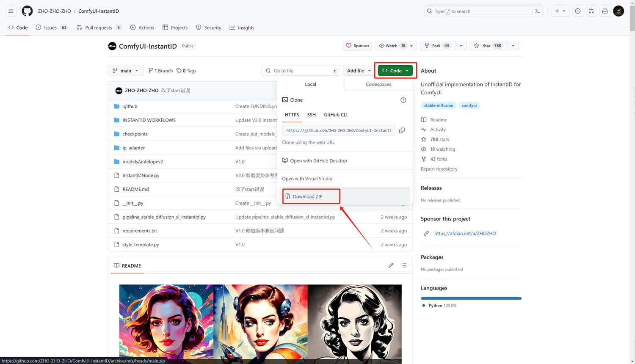Screen dimensions: 635x364
Task: Copy the HTTPS clone URL to clipboard
Action: pos(402,130)
